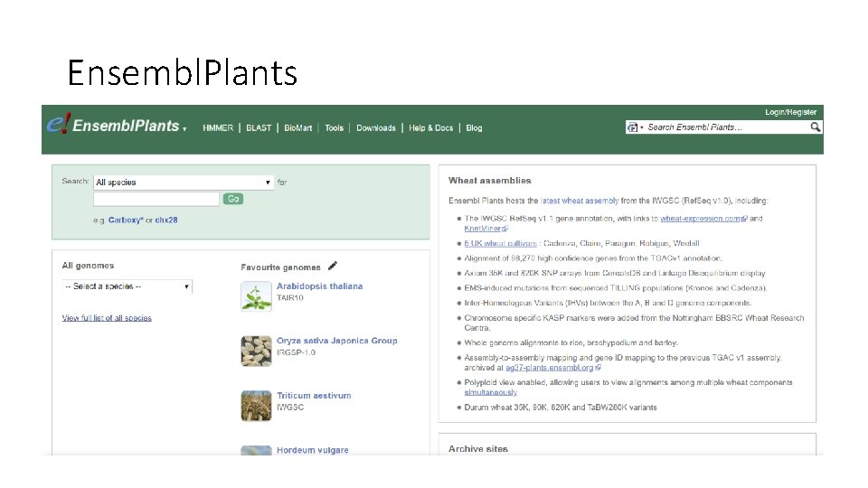Screen dimensions: 868x488
Task: Expand the EnsemblPlants site dropdown arrow
Action: tap(184, 129)
